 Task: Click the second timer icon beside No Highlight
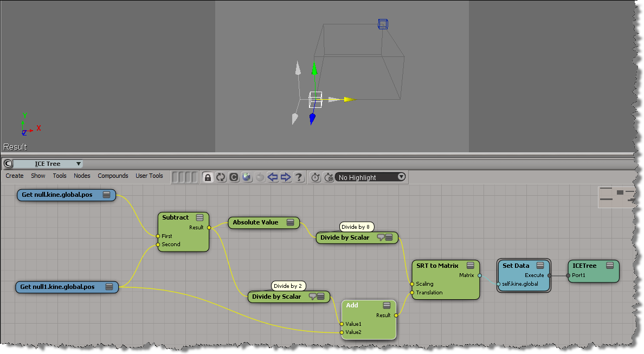point(329,177)
